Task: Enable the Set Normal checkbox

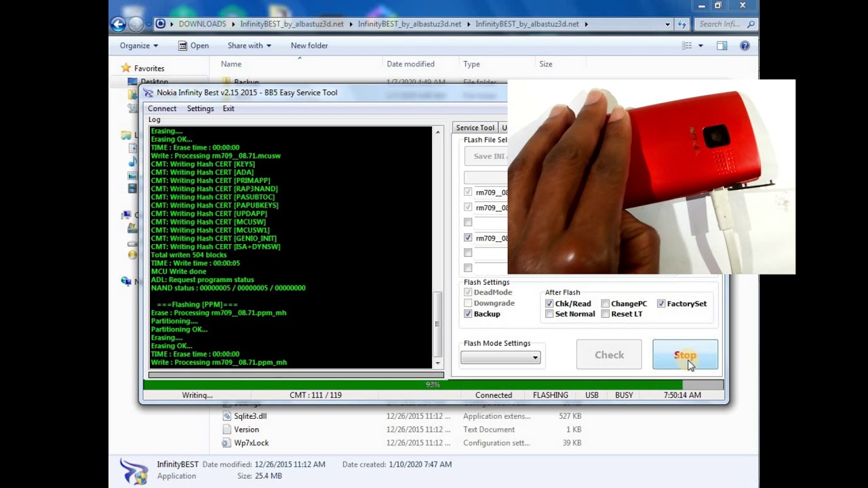Action: click(549, 314)
